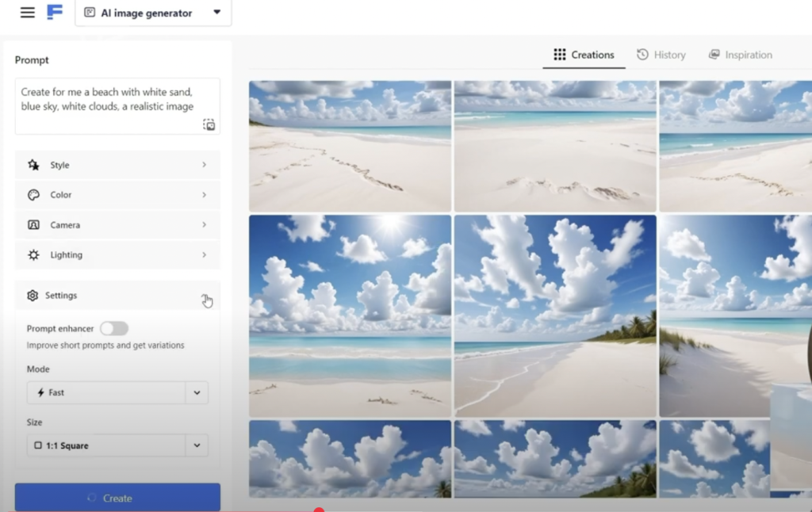Open top-right beach image thumbnail
This screenshot has width=812, height=512.
[735, 146]
